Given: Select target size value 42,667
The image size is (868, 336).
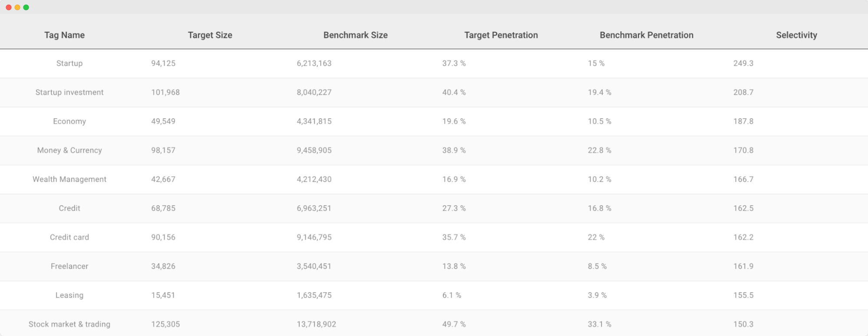Looking at the screenshot, I should [x=163, y=179].
